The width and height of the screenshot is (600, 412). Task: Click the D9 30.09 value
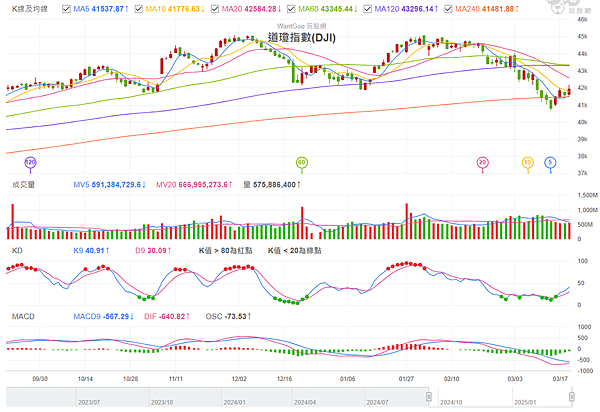tap(153, 251)
